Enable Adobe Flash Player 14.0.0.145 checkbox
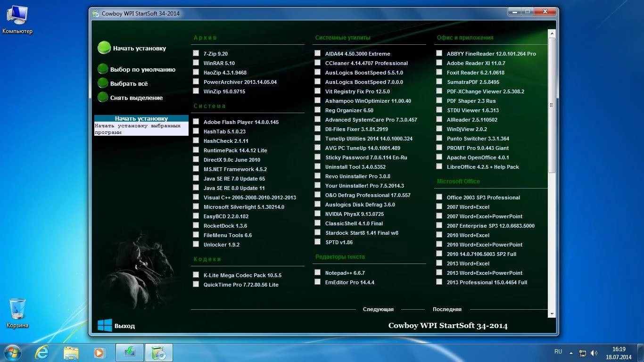The image size is (644, 362). point(196,122)
